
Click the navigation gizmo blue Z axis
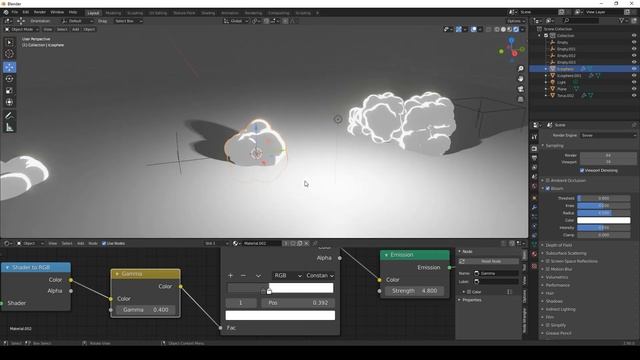511,40
